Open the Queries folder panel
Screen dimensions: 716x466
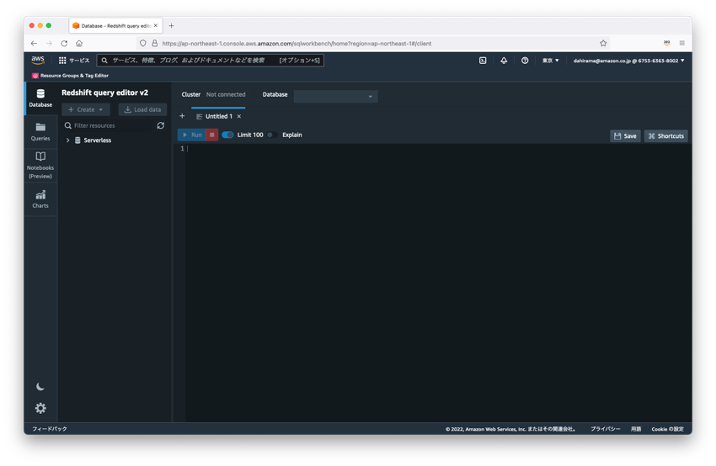pos(40,132)
